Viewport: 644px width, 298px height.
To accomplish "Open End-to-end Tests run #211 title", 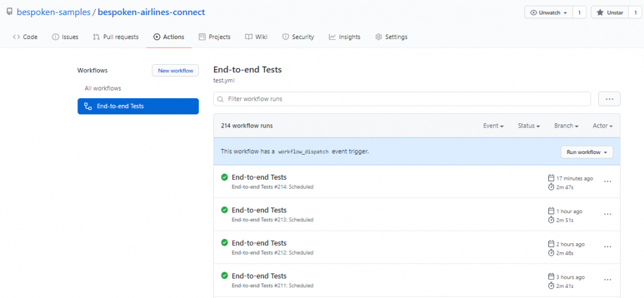I will click(259, 275).
